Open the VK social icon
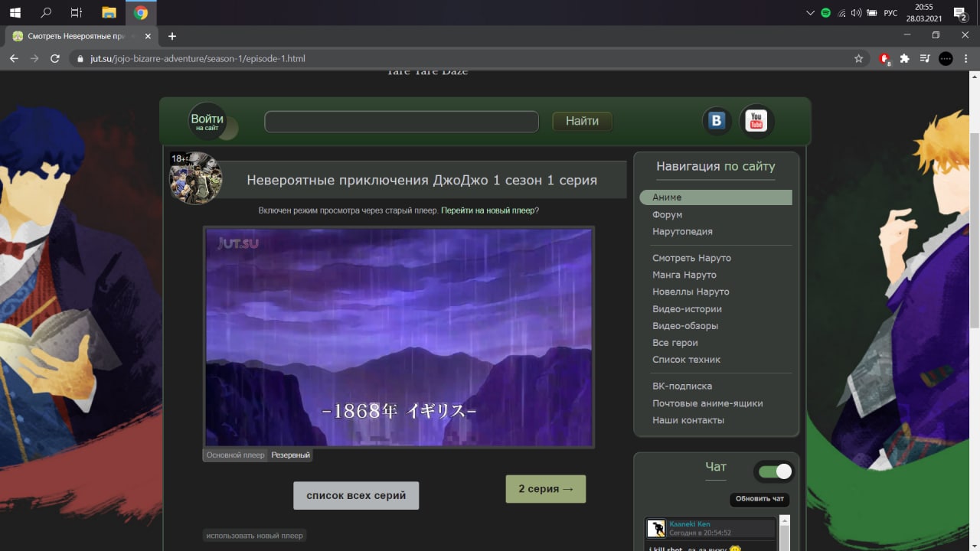 [717, 121]
